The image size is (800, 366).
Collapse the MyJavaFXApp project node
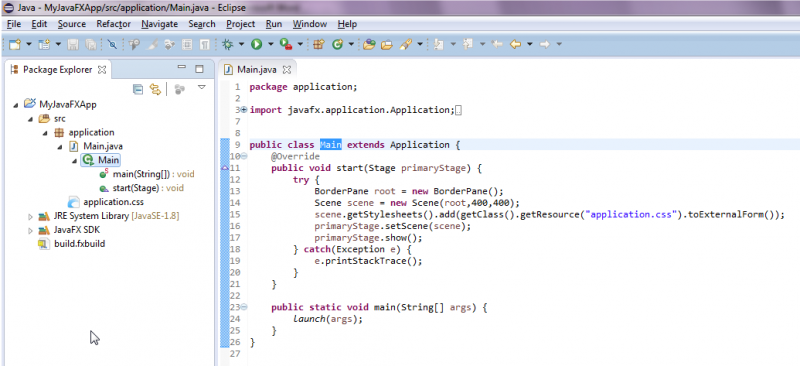coord(15,105)
